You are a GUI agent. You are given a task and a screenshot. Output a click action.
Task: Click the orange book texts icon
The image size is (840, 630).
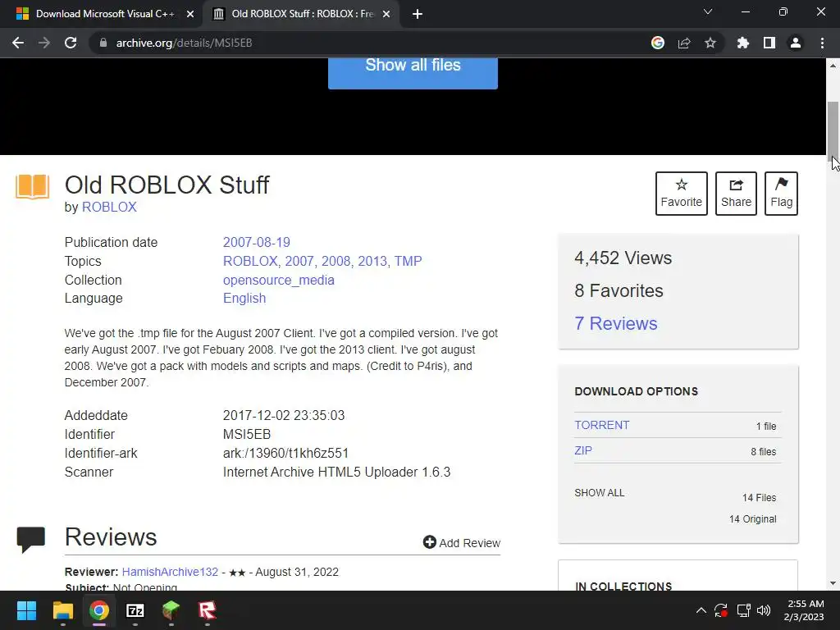[32, 187]
